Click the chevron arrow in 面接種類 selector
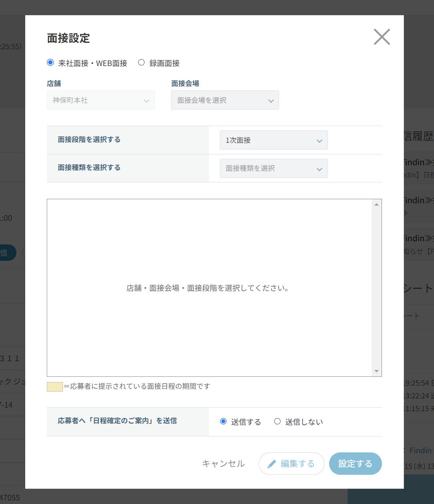 click(319, 169)
